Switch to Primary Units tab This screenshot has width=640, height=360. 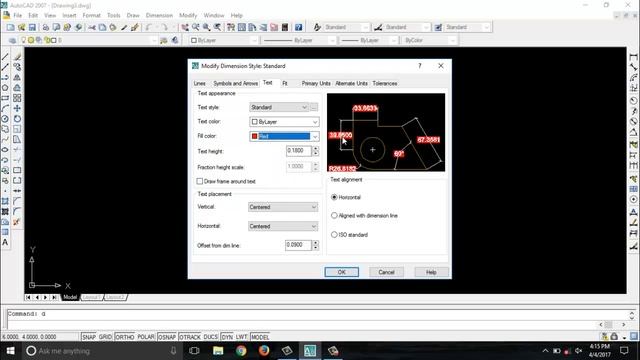point(316,83)
